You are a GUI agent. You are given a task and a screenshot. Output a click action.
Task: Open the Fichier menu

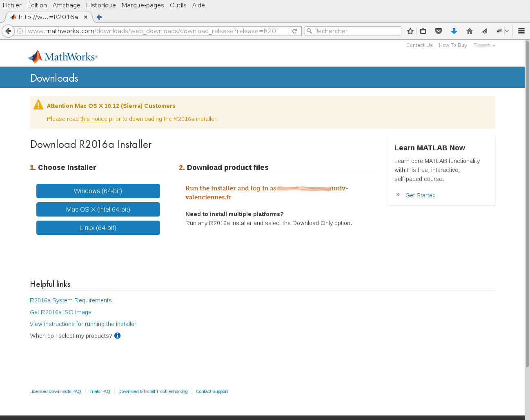pos(12,5)
